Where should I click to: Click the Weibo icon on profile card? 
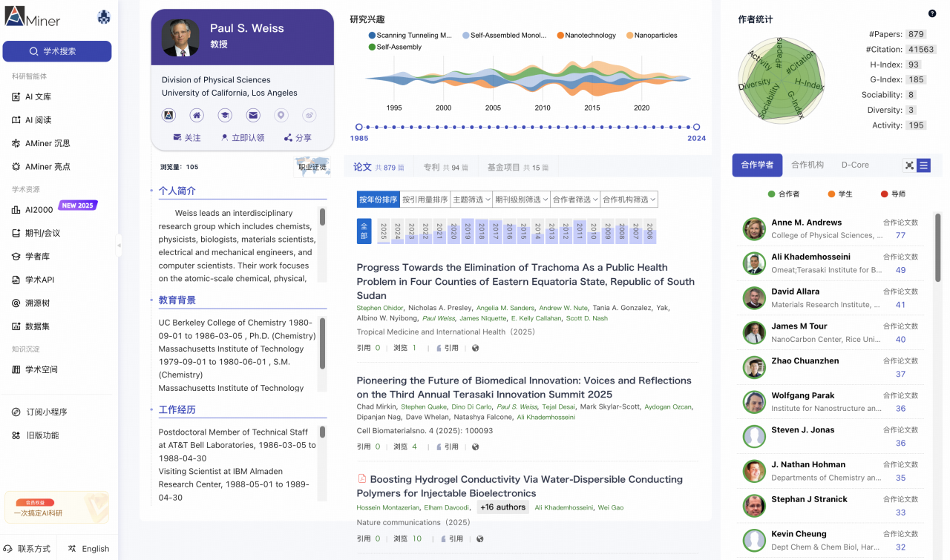click(309, 115)
